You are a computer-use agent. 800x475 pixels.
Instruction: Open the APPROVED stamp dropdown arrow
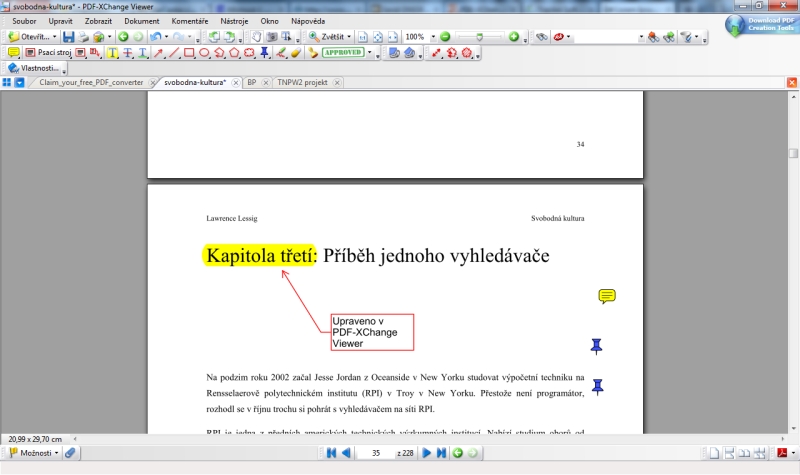pyautogui.click(x=370, y=53)
